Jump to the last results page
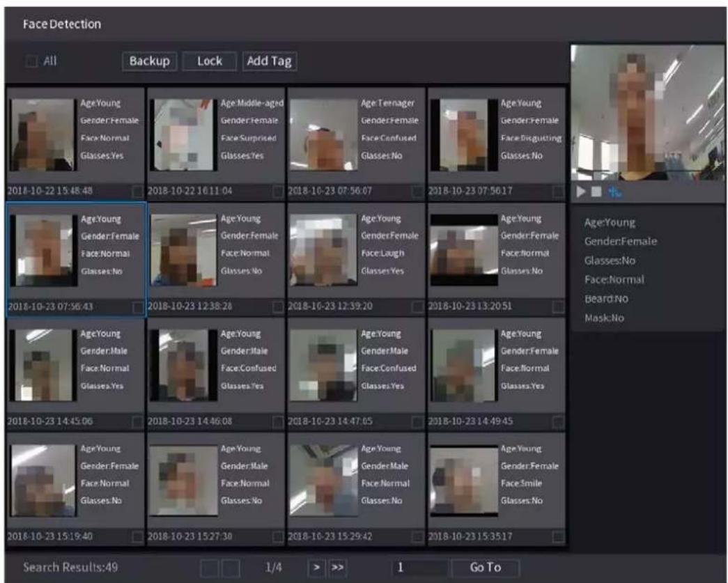 (x=338, y=567)
